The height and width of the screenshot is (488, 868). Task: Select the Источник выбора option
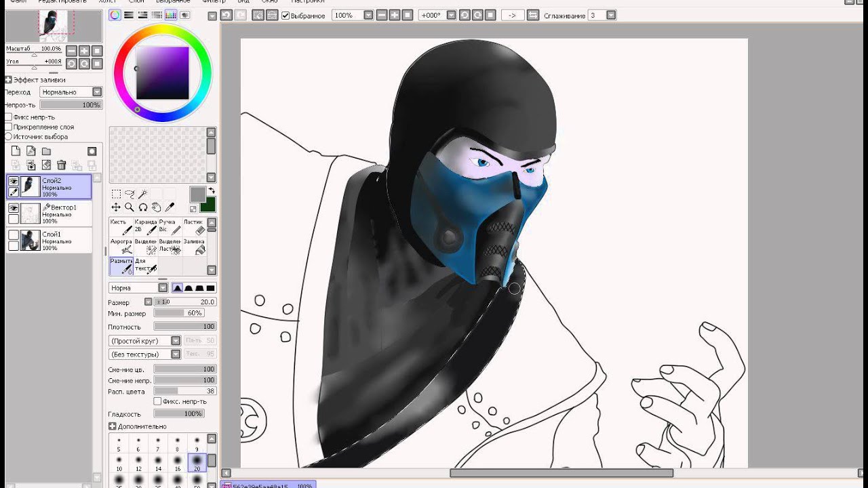[9, 136]
